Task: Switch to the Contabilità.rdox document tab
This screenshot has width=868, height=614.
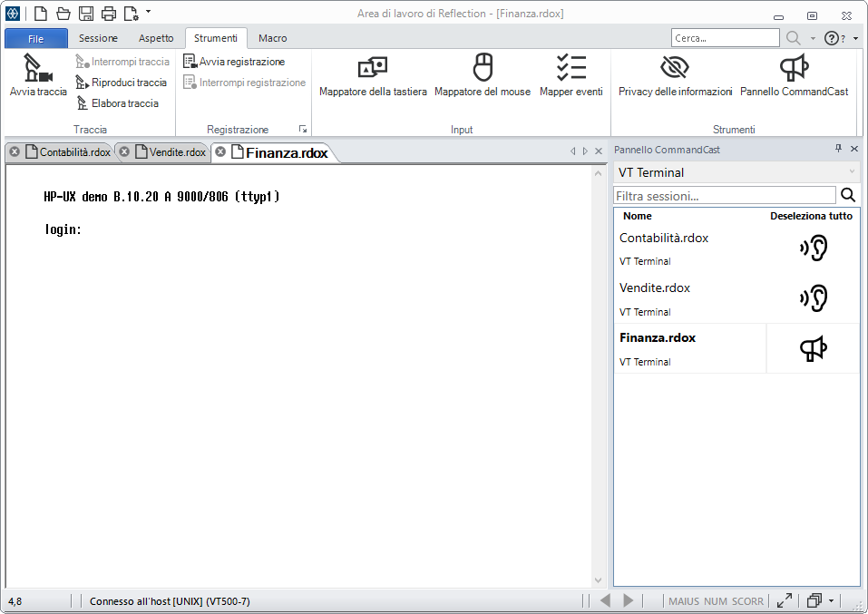Action: 74,152
